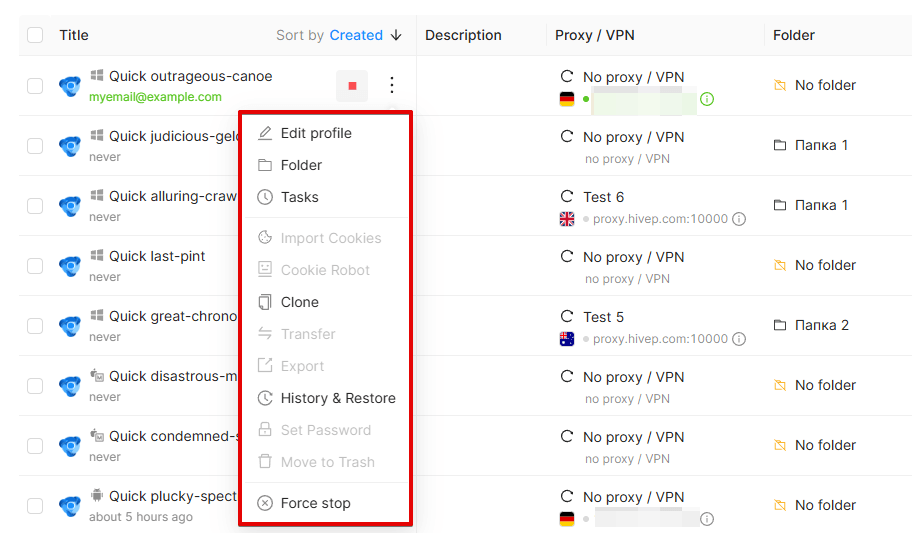This screenshot has height=533, width=912.
Task: Open Папка 2 folder selector for great-chrono row
Action: tap(811, 325)
